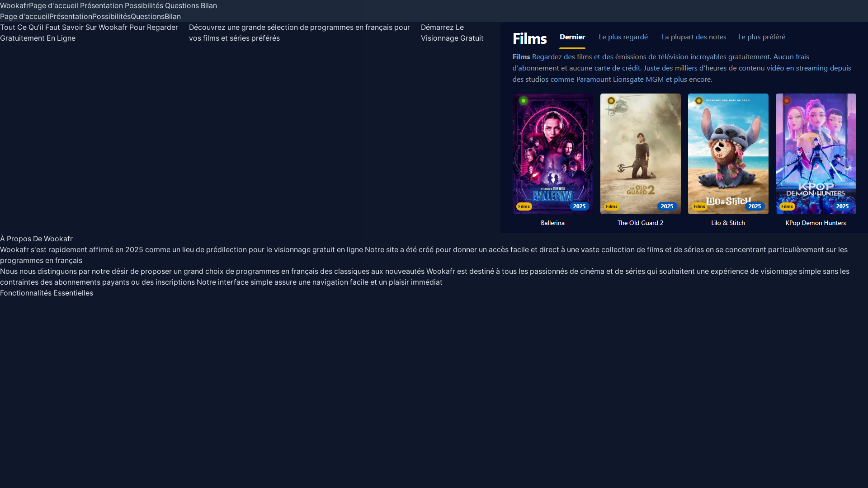Click yellow status dot on Lilo & Stitch poster

[x=699, y=101]
